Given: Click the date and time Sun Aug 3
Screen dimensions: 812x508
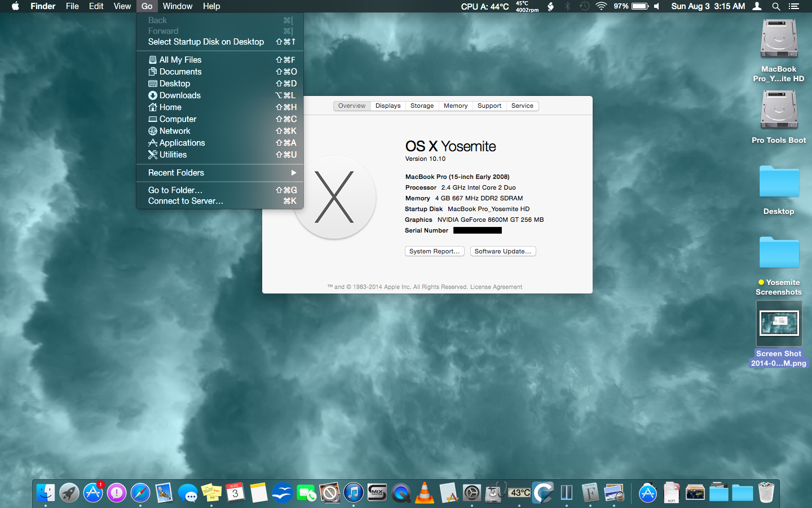Looking at the screenshot, I should (x=708, y=6).
